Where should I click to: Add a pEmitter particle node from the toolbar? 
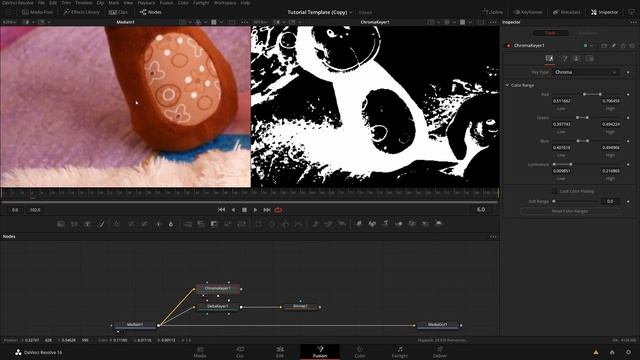point(315,224)
